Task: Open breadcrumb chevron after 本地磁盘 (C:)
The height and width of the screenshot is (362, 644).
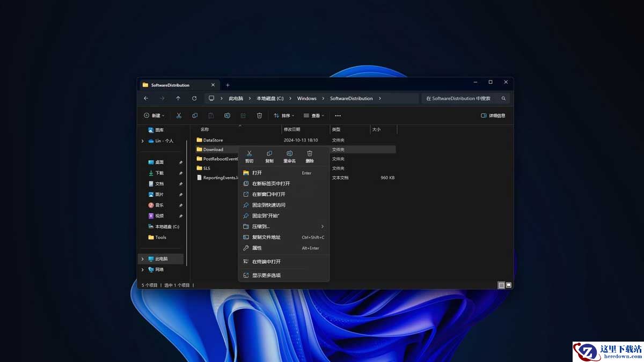Action: tap(290, 99)
